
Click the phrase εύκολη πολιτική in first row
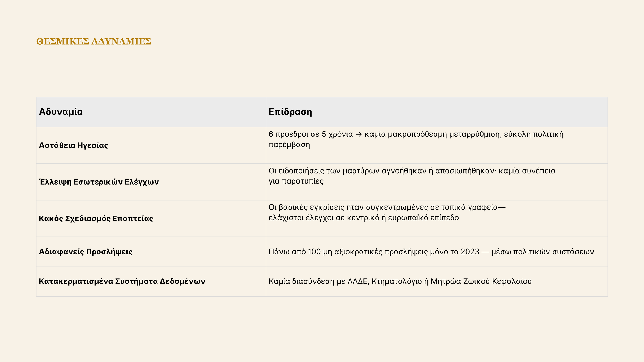pos(534,134)
